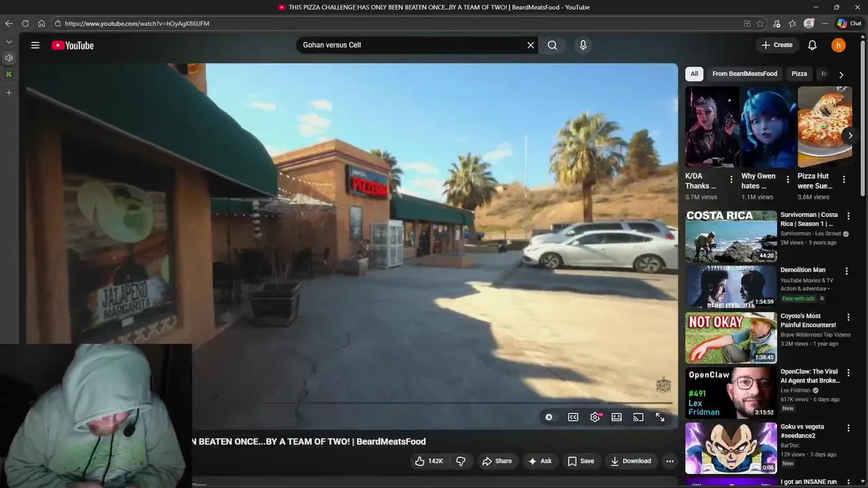Select the From BeardMeatsFood chip
The width and height of the screenshot is (868, 488).
[x=745, y=74]
